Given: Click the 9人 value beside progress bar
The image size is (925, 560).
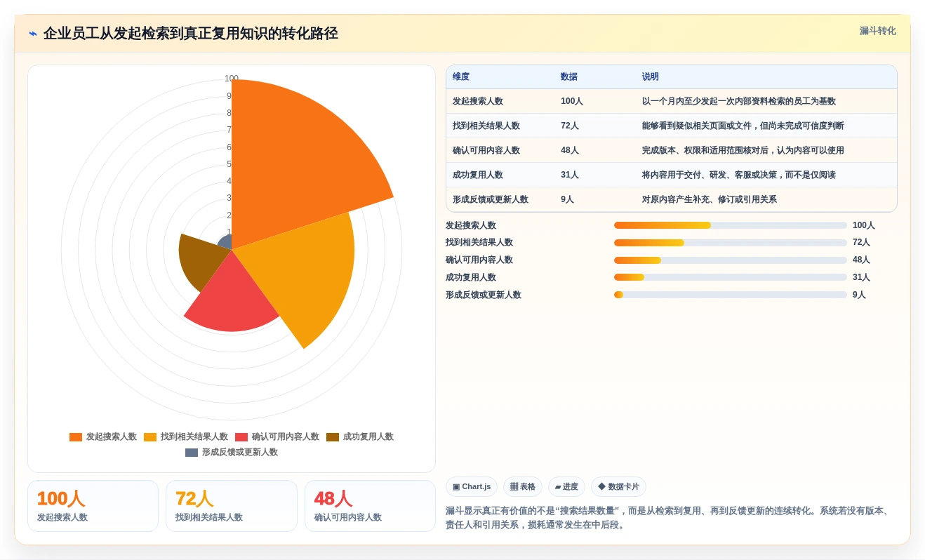Looking at the screenshot, I should 860,295.
